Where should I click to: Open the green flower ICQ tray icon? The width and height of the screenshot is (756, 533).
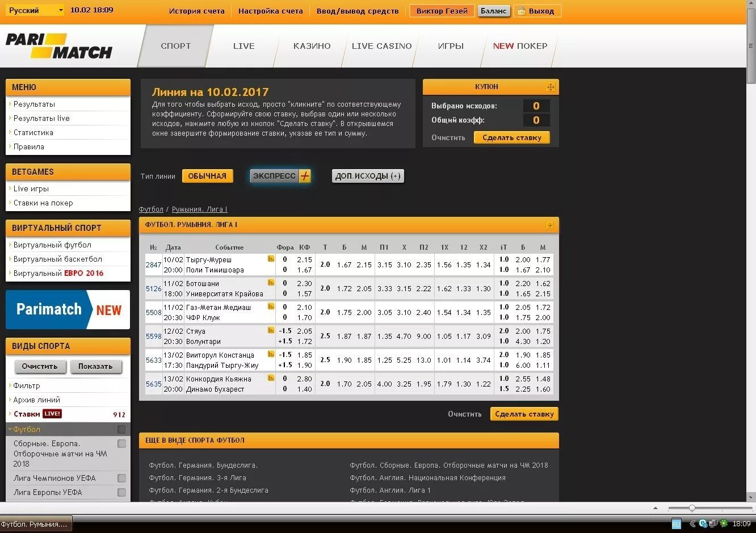[x=724, y=524]
